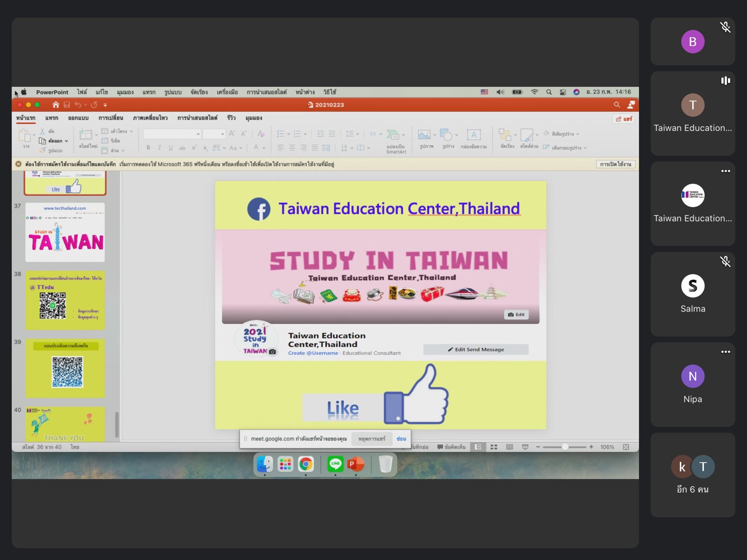Open Chrome from the Dock
The height and width of the screenshot is (560, 747).
point(306,464)
